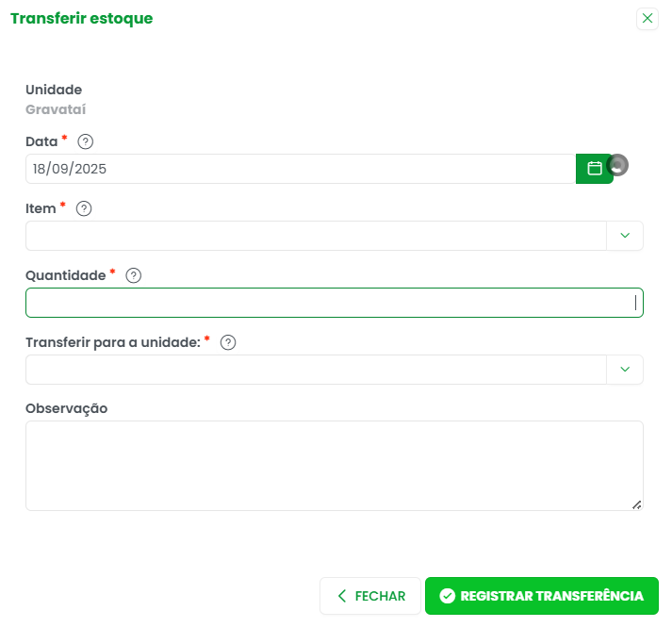Click the help icon beside Item

pyautogui.click(x=84, y=208)
